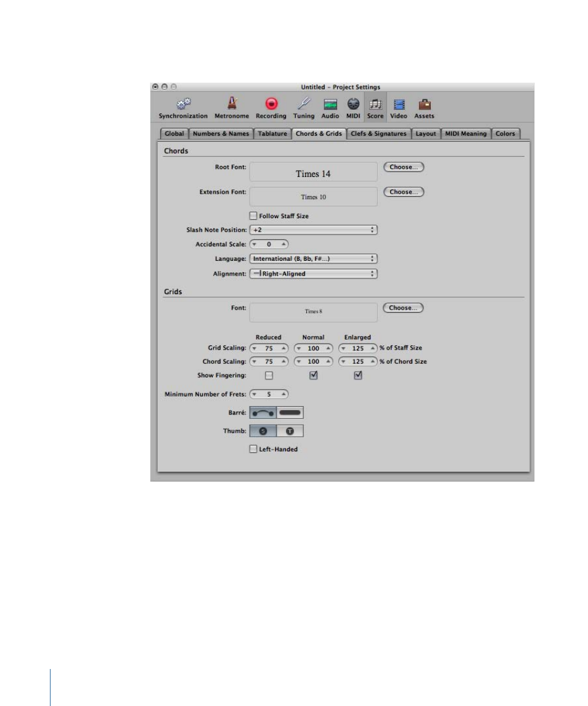This screenshot has height=706, width=588.
Task: Choose a new Root Font
Action: 404,167
